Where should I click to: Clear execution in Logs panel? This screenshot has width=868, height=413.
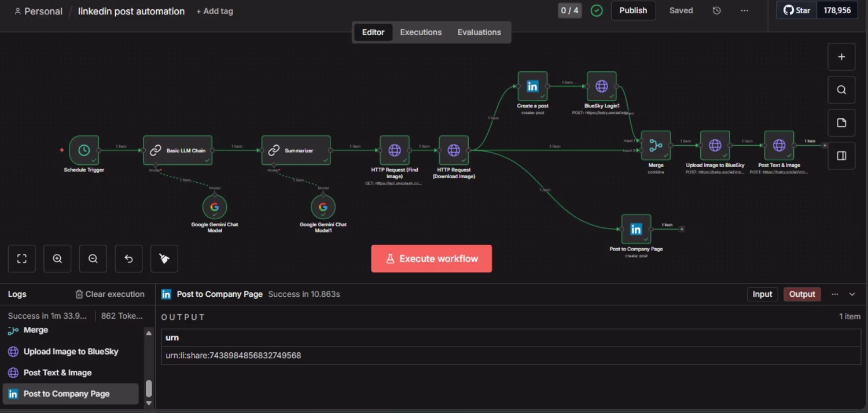tap(110, 294)
